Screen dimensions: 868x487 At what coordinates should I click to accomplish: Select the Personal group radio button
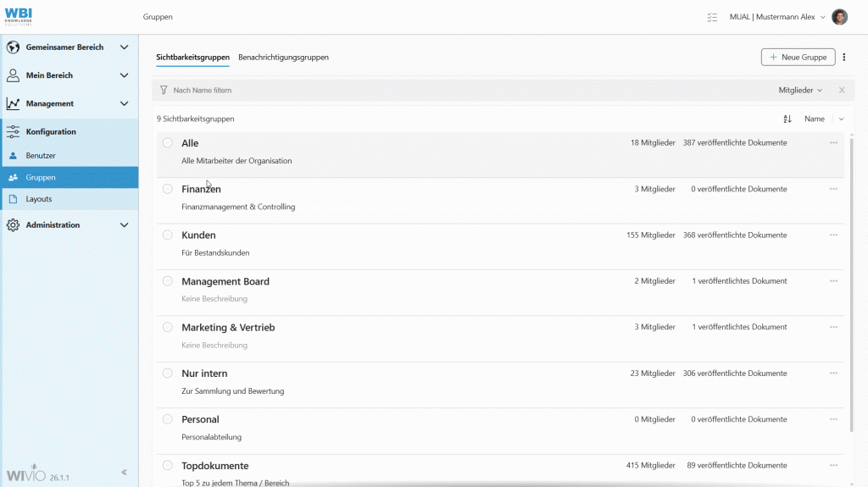click(168, 419)
